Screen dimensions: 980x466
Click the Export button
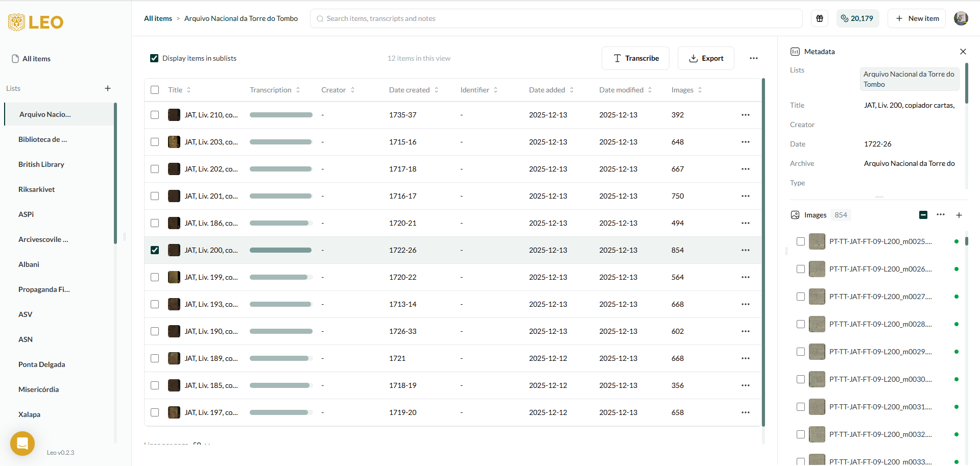point(705,58)
